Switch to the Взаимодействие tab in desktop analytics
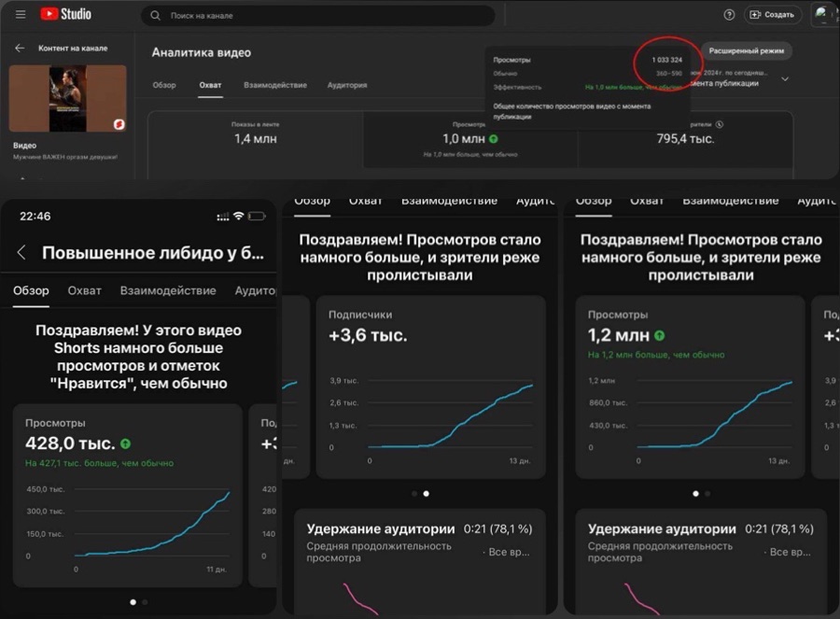The image size is (840, 619). [x=275, y=85]
